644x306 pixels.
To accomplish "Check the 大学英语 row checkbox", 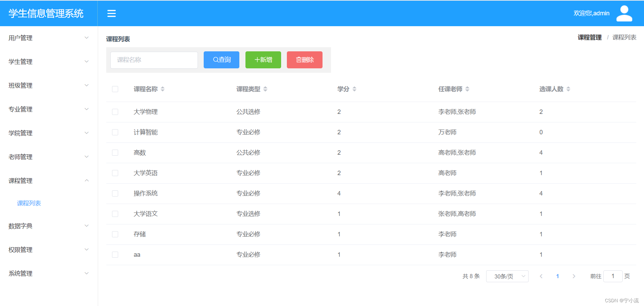I will (115, 173).
